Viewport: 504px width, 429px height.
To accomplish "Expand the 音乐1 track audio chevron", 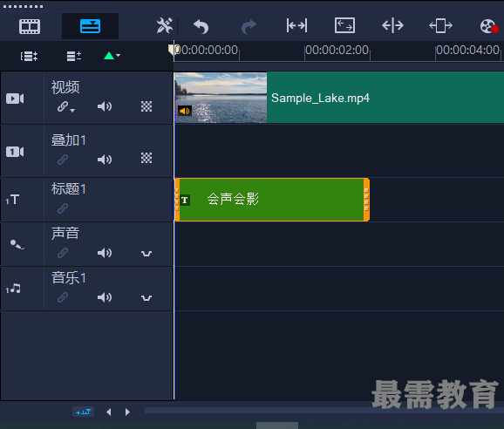I will coord(146,298).
